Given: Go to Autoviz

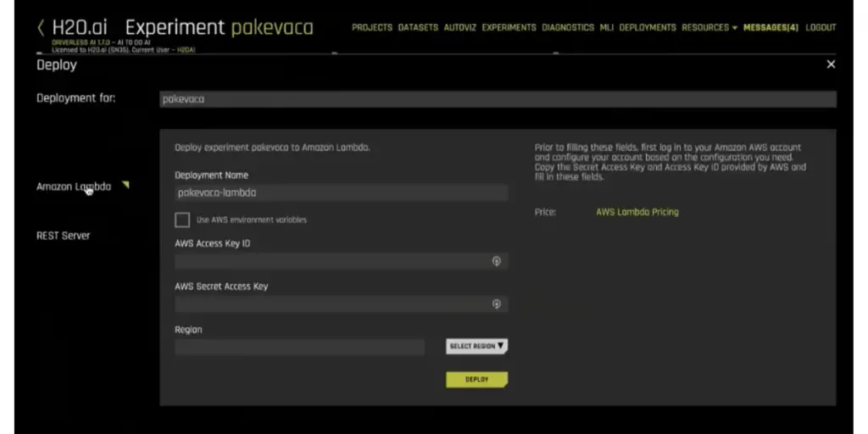Looking at the screenshot, I should (460, 27).
